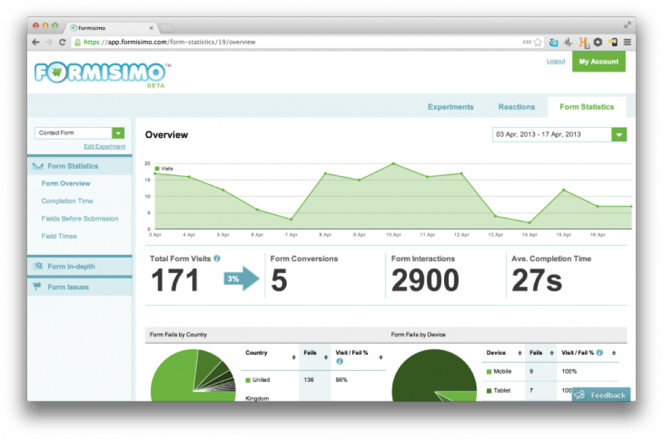Click the 3% conversion arrow
This screenshot has width=663, height=439.
241,279
